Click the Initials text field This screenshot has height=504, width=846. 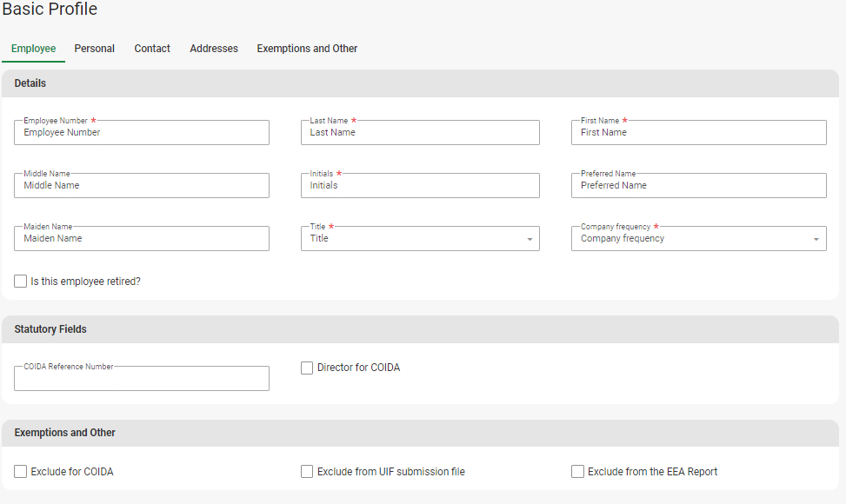[420, 186]
